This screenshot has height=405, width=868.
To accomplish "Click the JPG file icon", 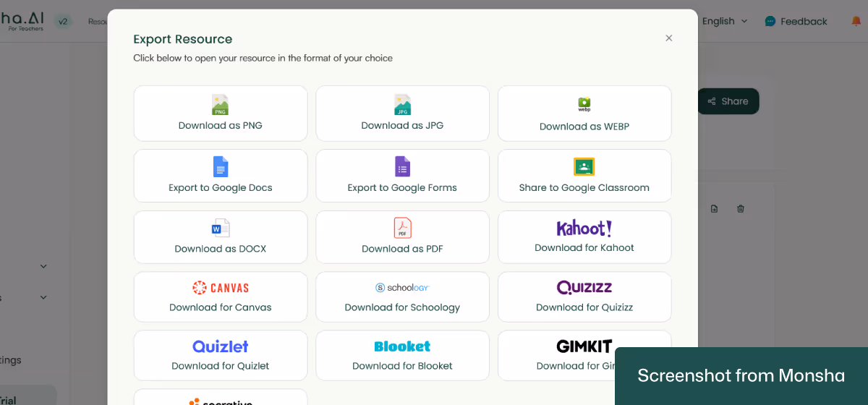I will [402, 105].
